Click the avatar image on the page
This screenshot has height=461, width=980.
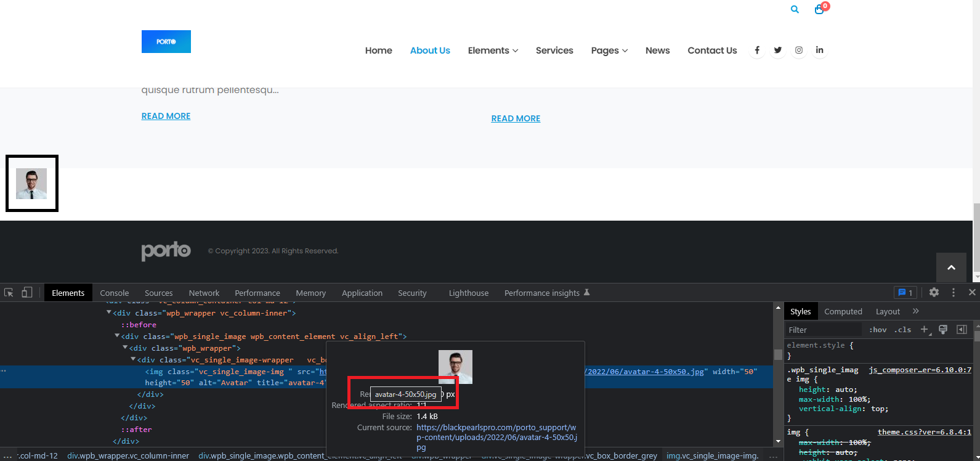click(31, 184)
